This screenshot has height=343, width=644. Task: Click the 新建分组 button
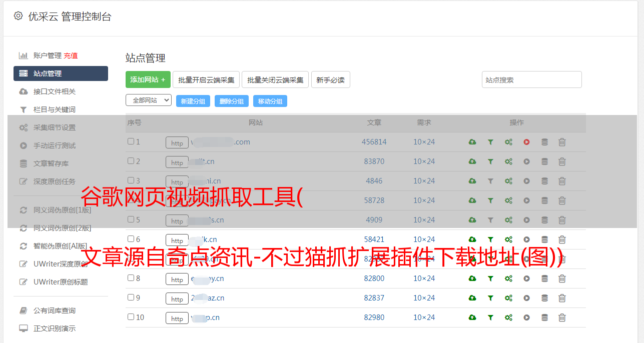coord(193,101)
